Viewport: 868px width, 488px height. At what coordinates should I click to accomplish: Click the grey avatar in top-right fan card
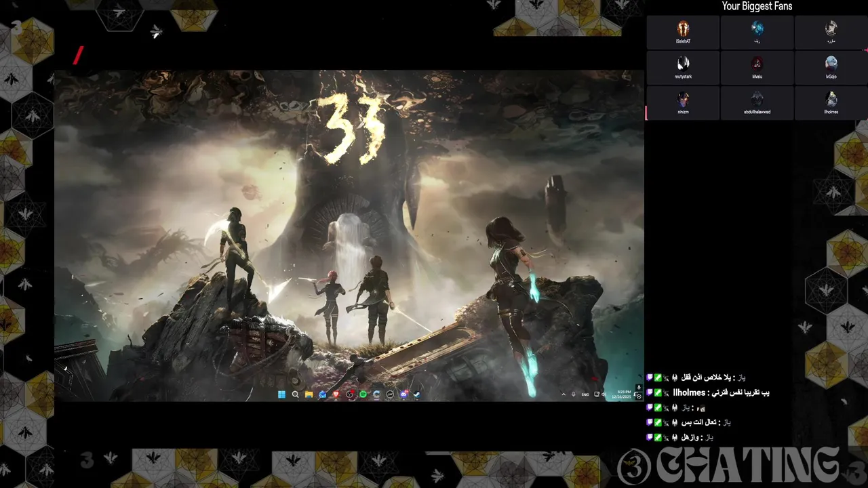click(831, 28)
